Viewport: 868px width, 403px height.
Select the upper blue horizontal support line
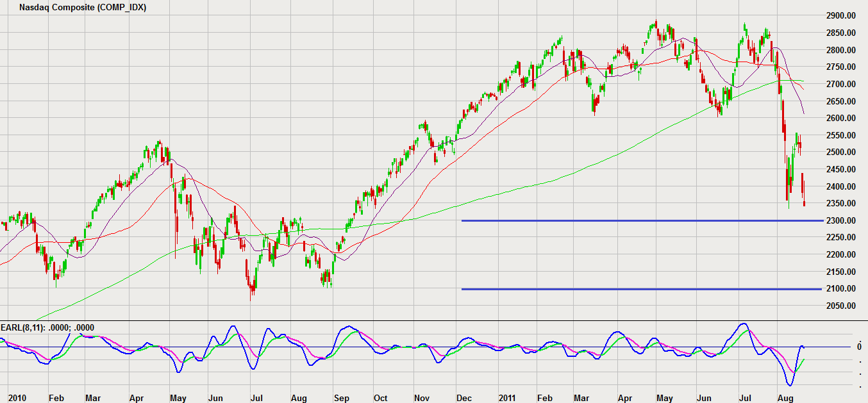pyautogui.click(x=641, y=220)
